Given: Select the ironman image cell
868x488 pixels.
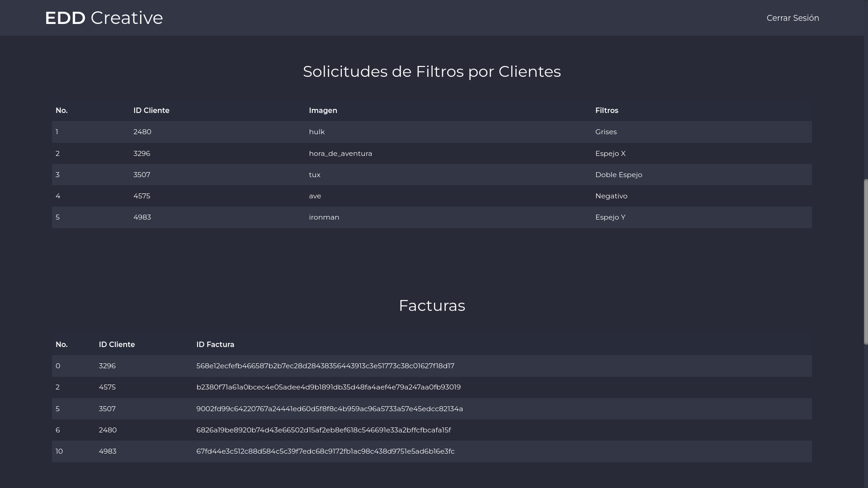Looking at the screenshot, I should pyautogui.click(x=324, y=217).
